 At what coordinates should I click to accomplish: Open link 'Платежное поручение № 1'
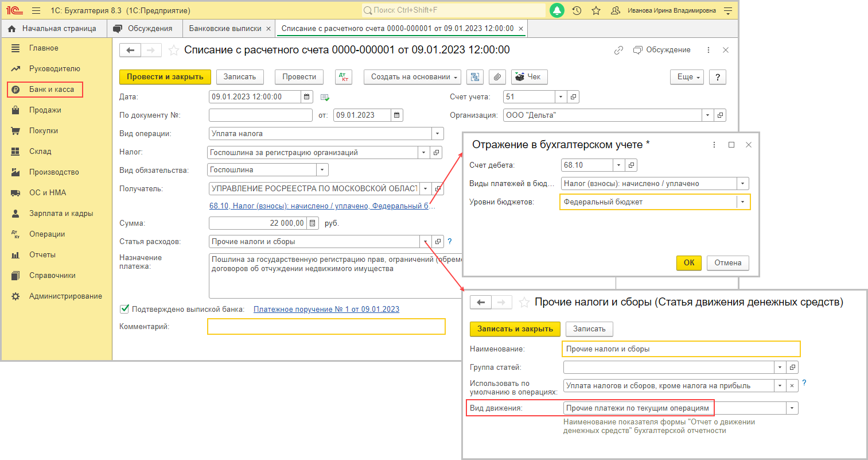(x=326, y=310)
